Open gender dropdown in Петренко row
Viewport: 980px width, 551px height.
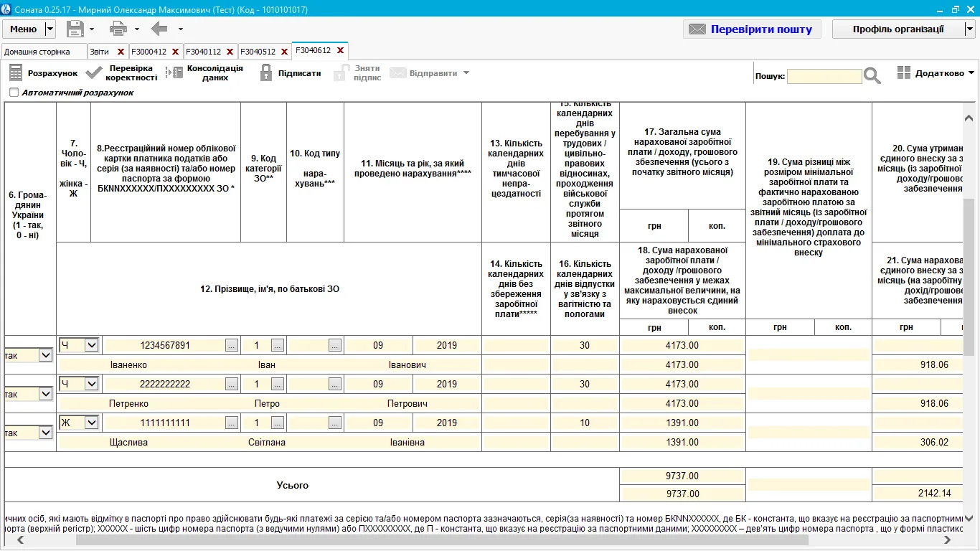point(91,384)
